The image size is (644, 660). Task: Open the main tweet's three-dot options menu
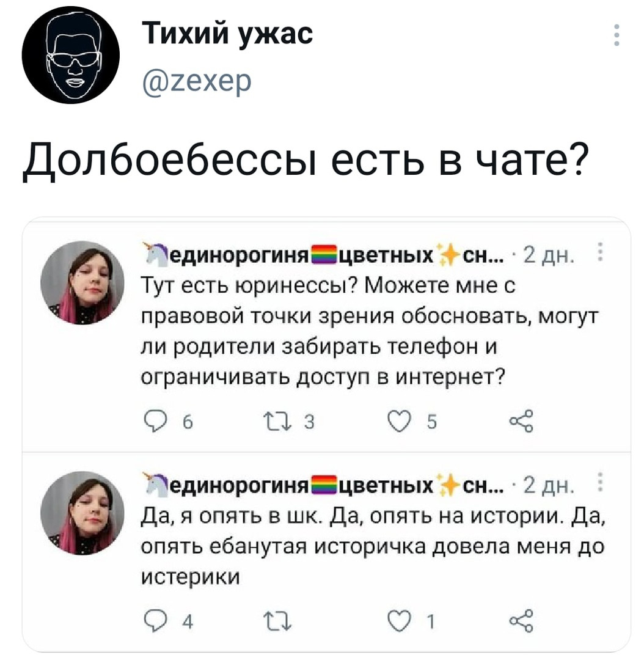coord(617,35)
